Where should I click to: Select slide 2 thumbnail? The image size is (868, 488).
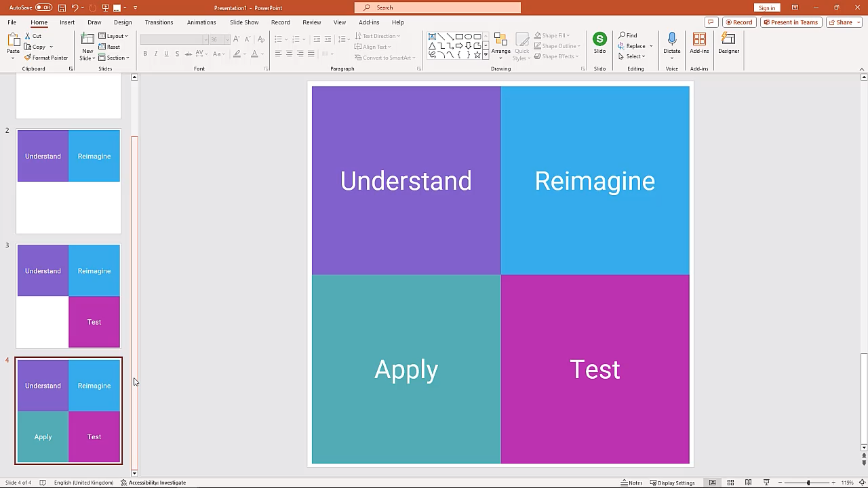click(x=68, y=181)
